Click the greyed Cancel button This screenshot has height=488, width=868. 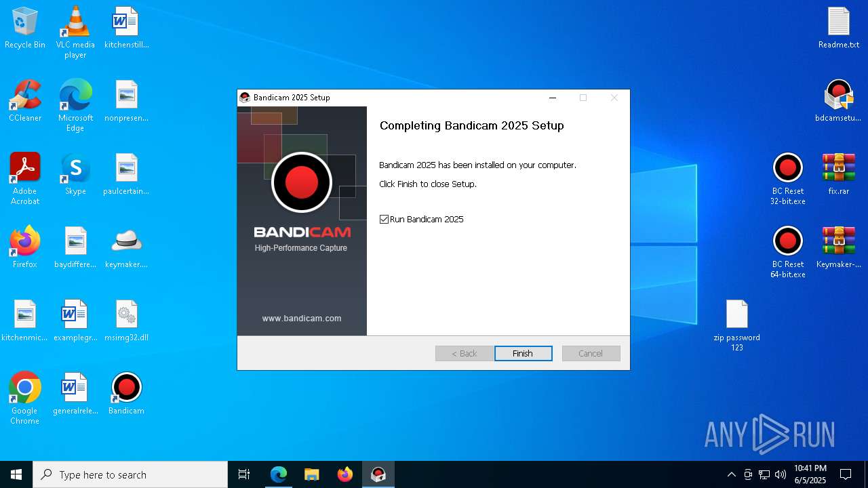(x=591, y=353)
